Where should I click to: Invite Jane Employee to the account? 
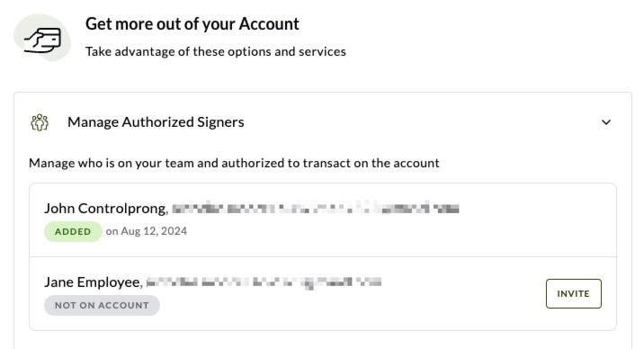click(x=573, y=293)
